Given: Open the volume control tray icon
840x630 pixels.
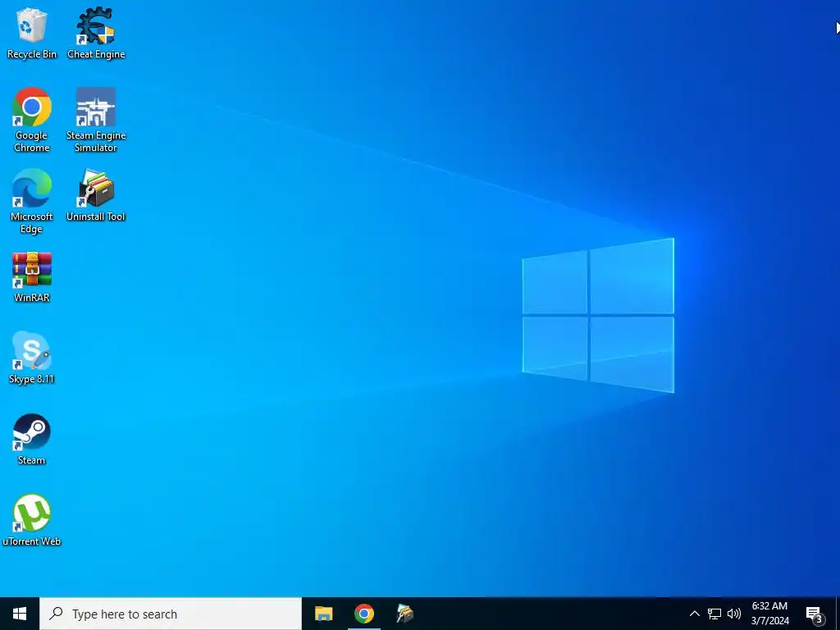Looking at the screenshot, I should tap(734, 614).
